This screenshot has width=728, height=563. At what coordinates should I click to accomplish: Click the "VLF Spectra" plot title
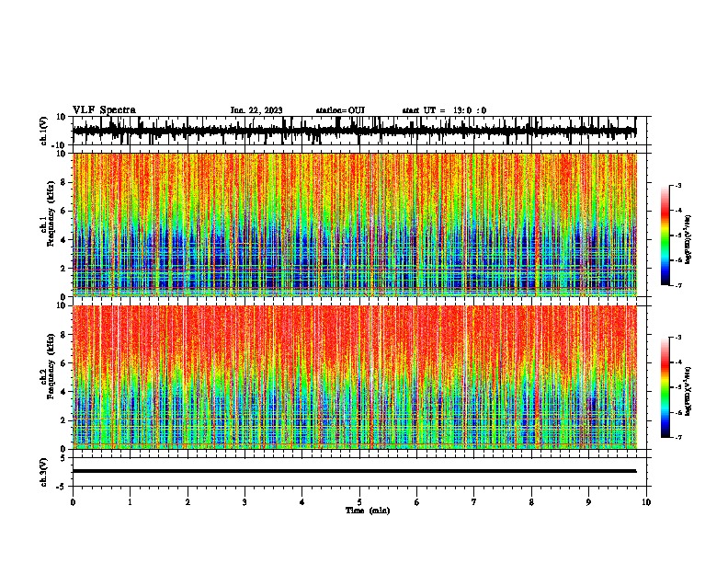[104, 110]
